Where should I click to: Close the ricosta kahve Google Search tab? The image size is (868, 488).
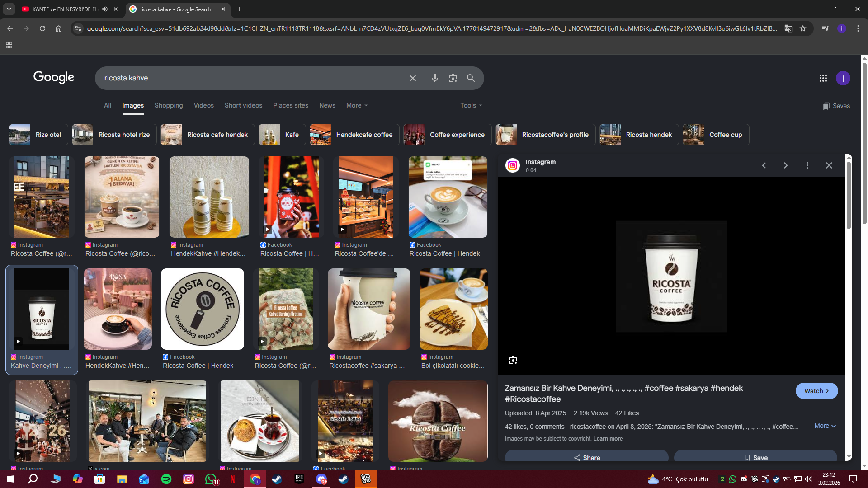223,9
